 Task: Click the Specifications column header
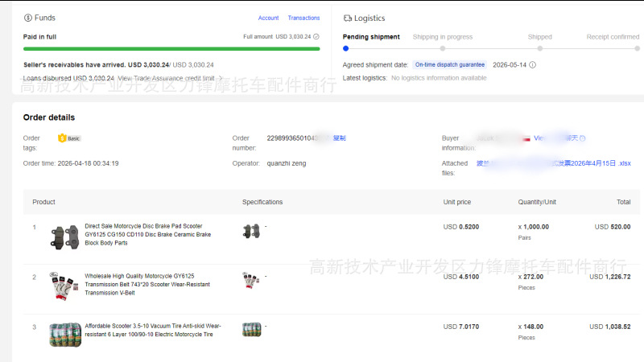262,202
